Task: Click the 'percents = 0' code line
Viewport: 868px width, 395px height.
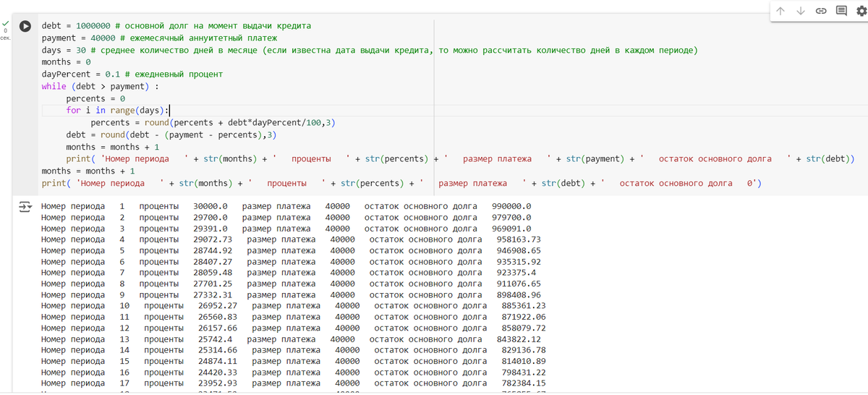Action: click(95, 98)
